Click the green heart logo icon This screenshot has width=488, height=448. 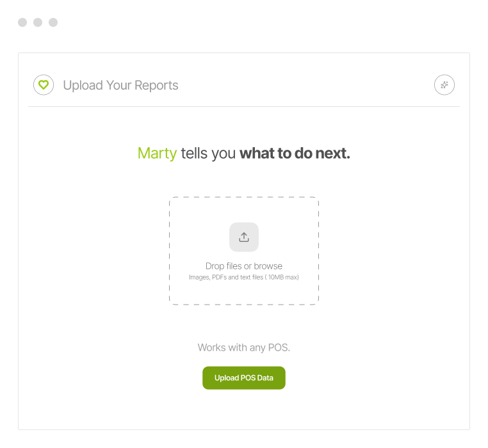pos(44,85)
